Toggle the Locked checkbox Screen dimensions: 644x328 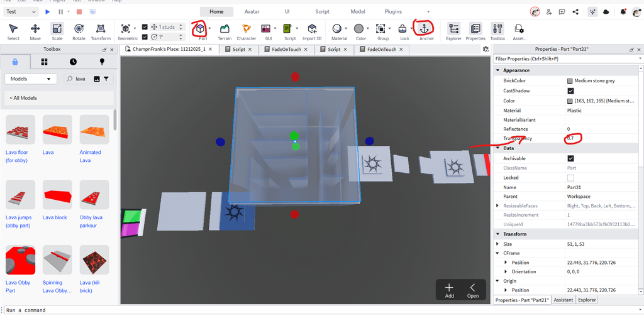(x=570, y=178)
